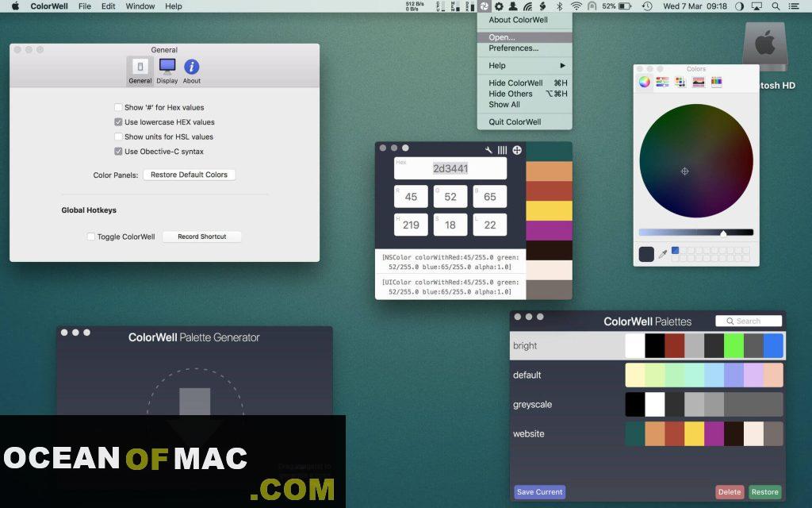Switch to color palettes mode in Colors panel
Screen dimensions: 812x508
tap(680, 82)
